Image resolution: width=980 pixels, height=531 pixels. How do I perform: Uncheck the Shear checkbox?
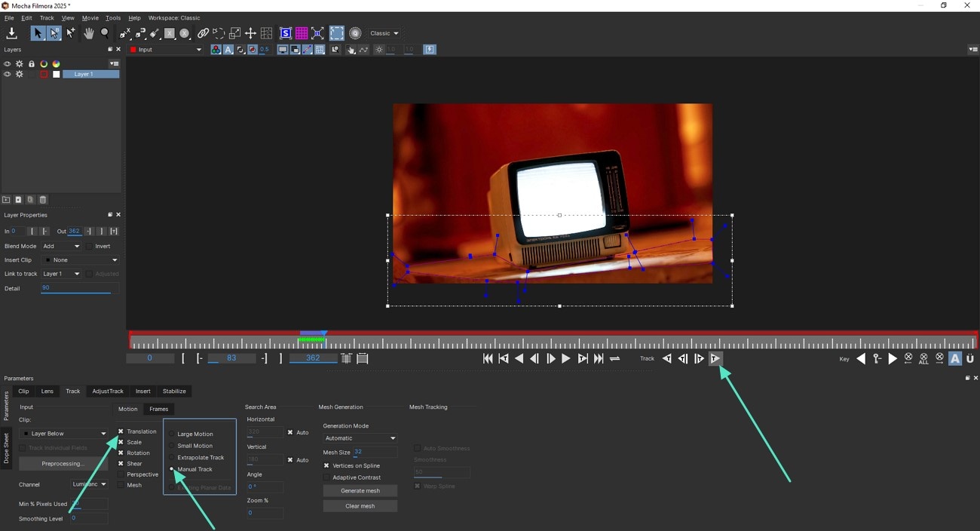[x=121, y=464]
